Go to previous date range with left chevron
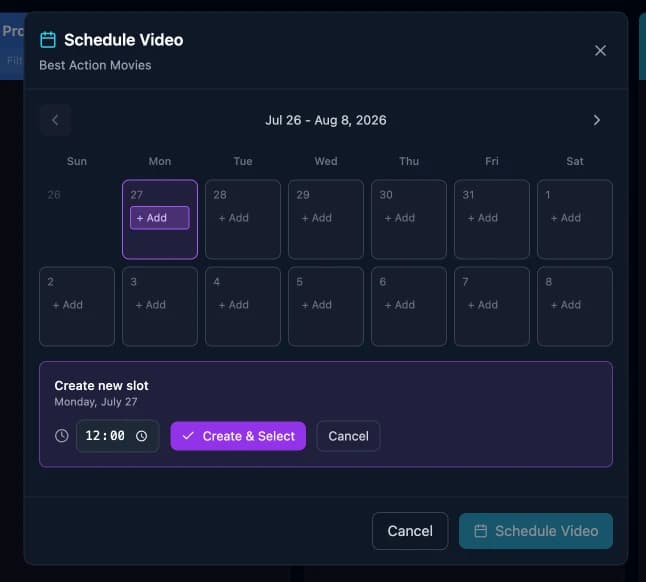This screenshot has height=582, width=646. click(56, 120)
